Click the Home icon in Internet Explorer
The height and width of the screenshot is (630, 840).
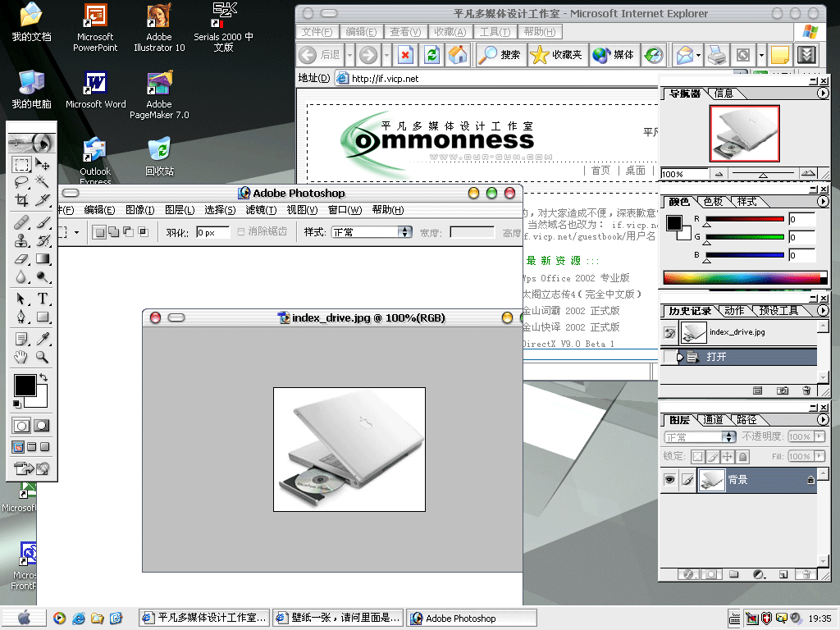pyautogui.click(x=458, y=55)
